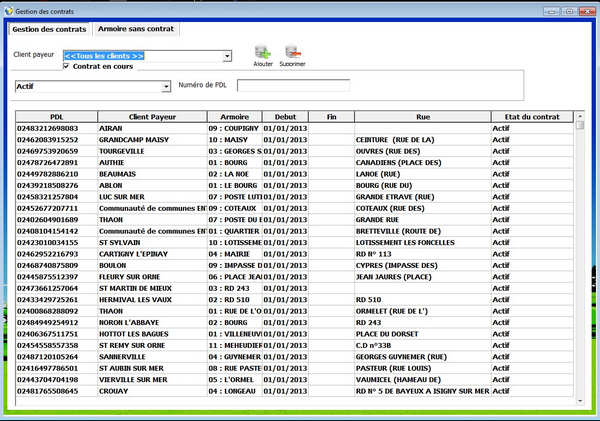Click Actif state in AIRAN row

pyautogui.click(x=532, y=128)
